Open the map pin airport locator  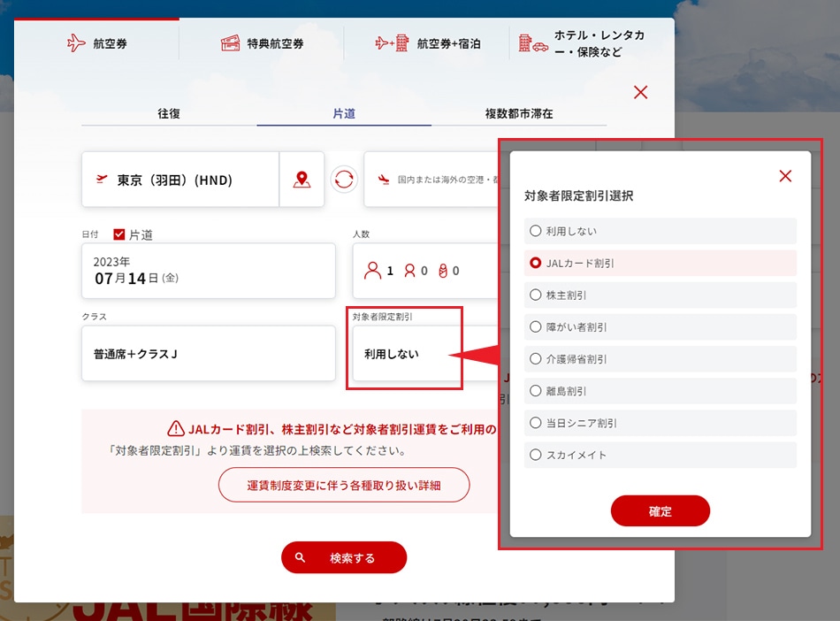[x=302, y=180]
